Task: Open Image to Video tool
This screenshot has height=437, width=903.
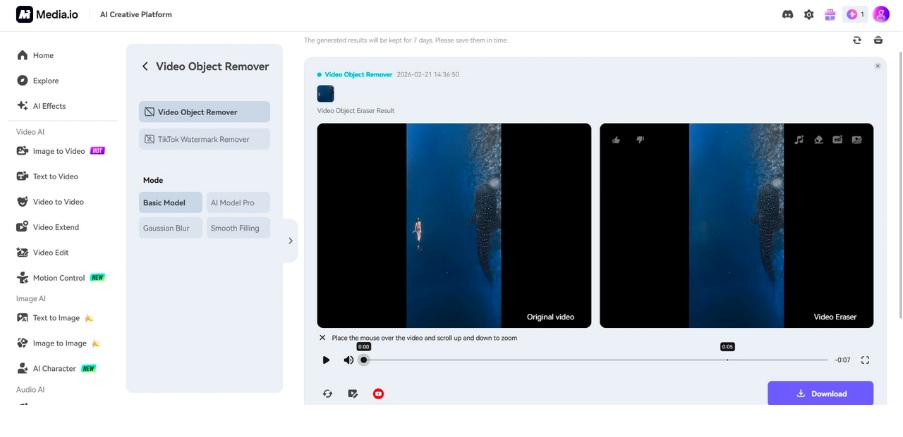Action: click(x=62, y=151)
